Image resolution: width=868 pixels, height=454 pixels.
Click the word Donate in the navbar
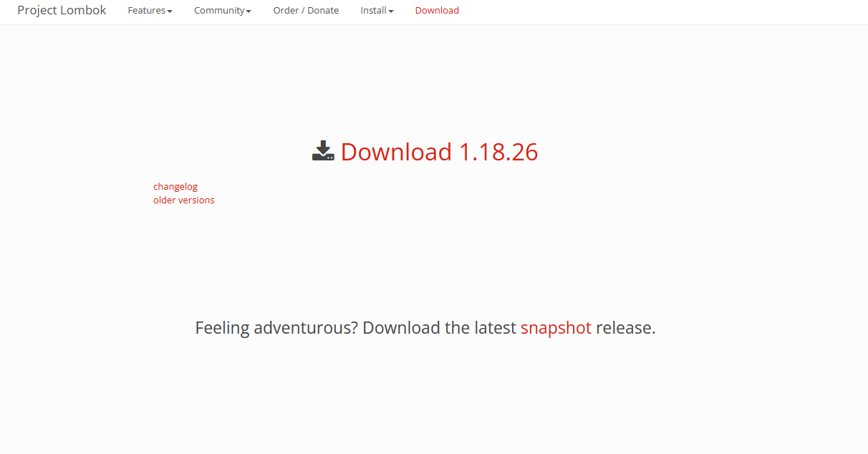323,11
